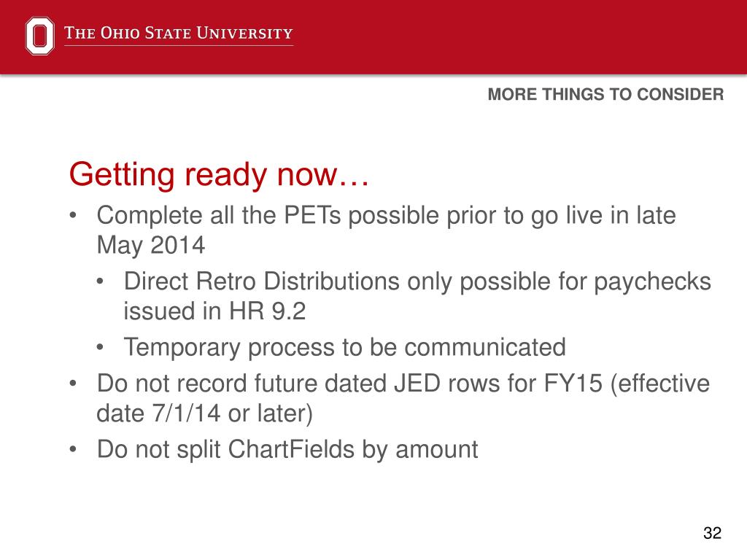747x560 pixels.
Task: Click the word paychecks
Action: pyautogui.click(x=652, y=282)
